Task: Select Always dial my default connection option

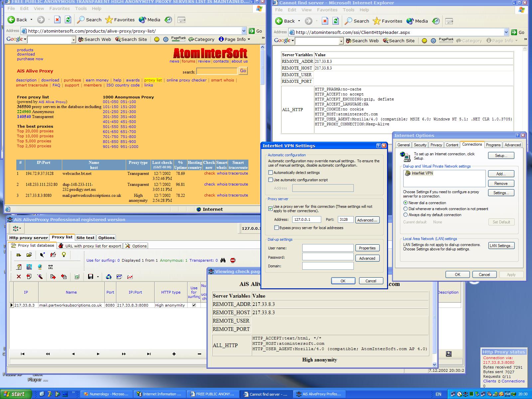Action: (x=405, y=215)
